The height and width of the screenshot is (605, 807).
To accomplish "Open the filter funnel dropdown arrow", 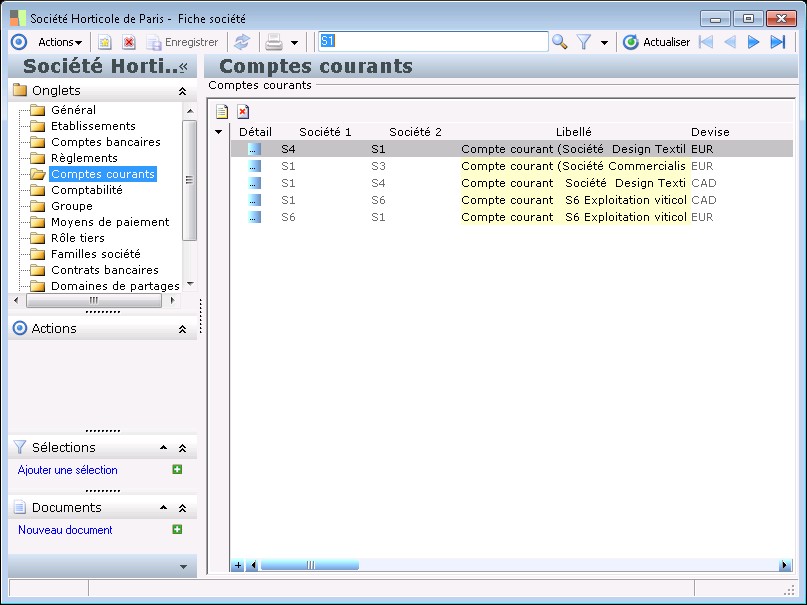I will [604, 43].
